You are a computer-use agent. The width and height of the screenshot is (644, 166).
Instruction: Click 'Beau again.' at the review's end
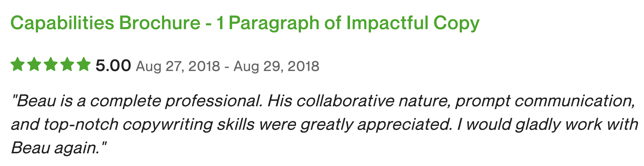click(59, 148)
